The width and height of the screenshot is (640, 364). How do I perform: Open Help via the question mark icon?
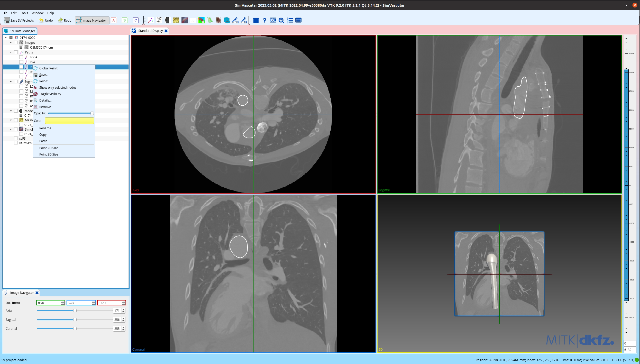pos(264,20)
